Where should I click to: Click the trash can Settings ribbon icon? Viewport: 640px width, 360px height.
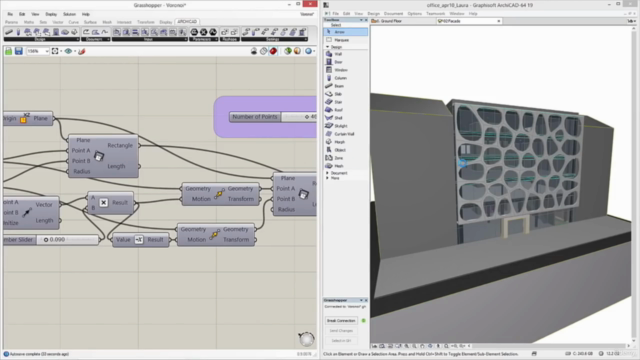[x=302, y=32]
